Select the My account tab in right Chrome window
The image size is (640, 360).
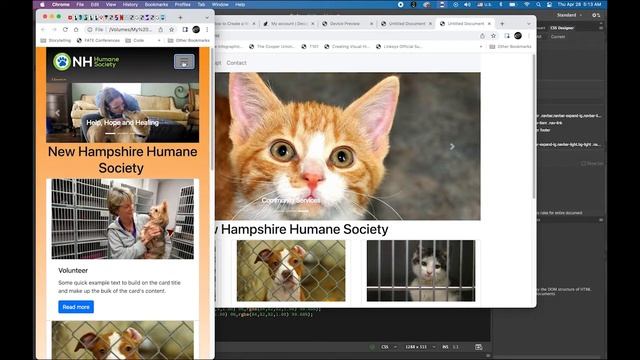coord(289,24)
